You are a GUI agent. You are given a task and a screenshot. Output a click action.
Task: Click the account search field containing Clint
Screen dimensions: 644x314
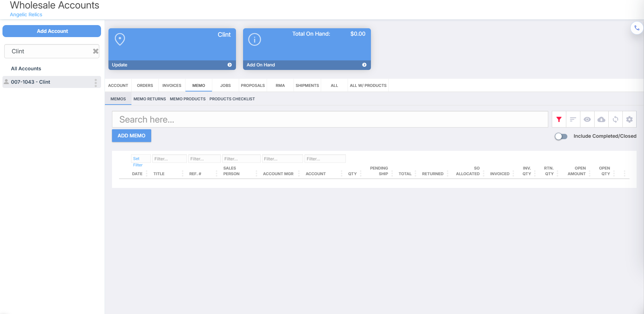pos(52,51)
